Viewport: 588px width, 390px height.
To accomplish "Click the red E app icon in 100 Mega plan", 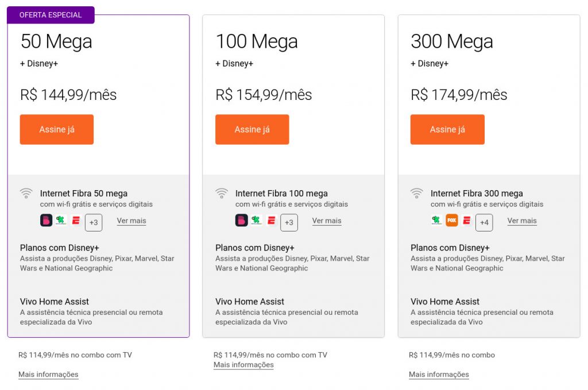I will click(272, 220).
